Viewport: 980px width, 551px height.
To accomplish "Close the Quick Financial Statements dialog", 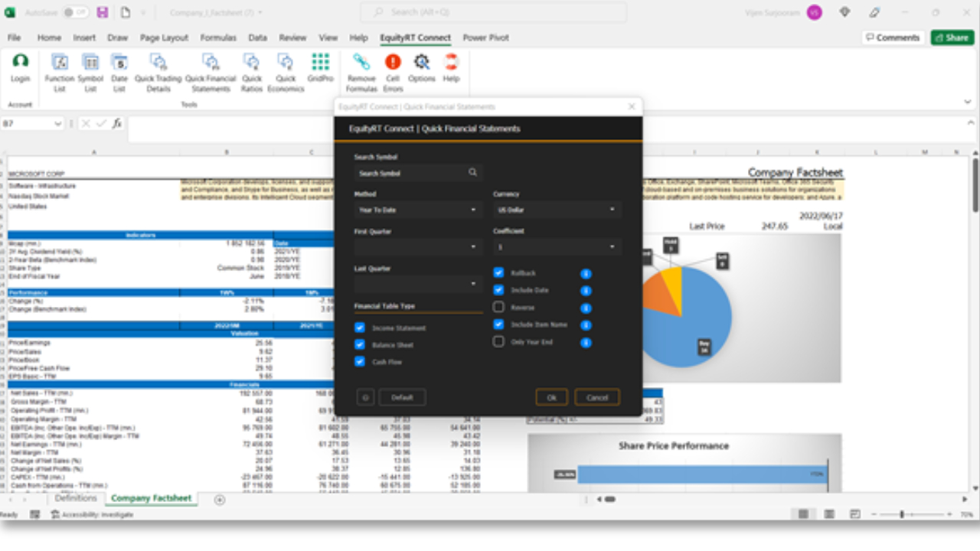I will (632, 106).
